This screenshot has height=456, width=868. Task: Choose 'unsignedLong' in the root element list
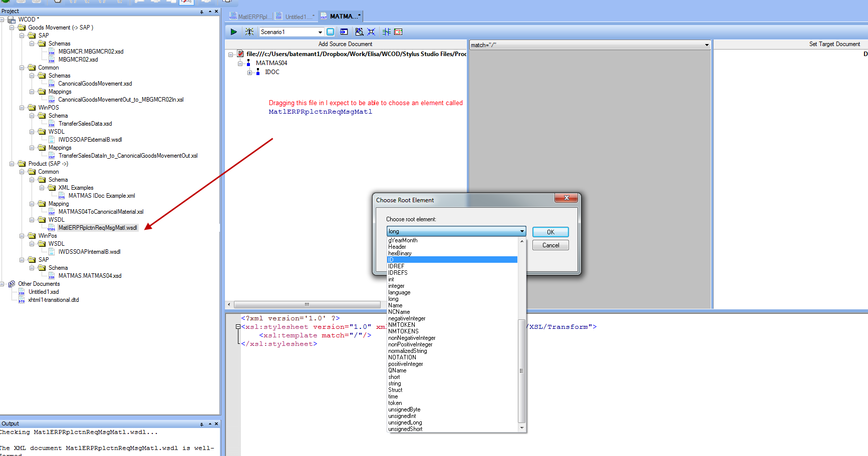point(452,422)
